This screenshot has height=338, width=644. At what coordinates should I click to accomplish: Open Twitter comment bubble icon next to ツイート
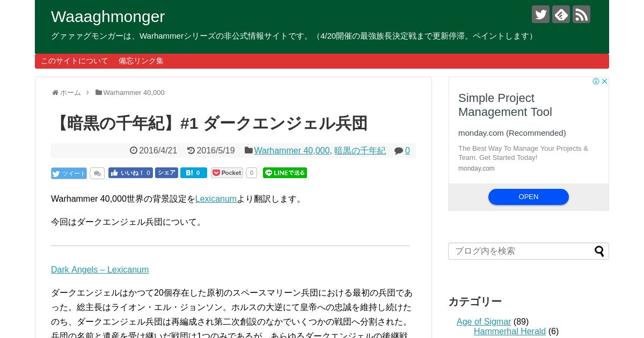pos(97,173)
